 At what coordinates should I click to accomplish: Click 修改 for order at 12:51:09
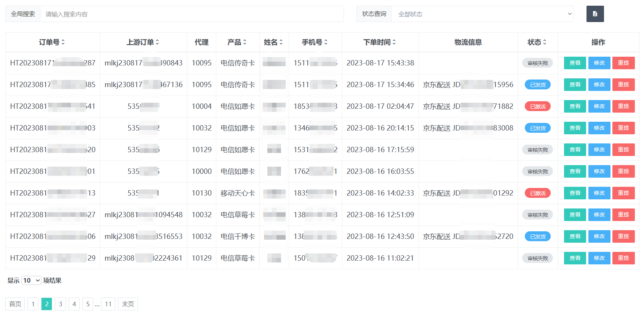(599, 215)
